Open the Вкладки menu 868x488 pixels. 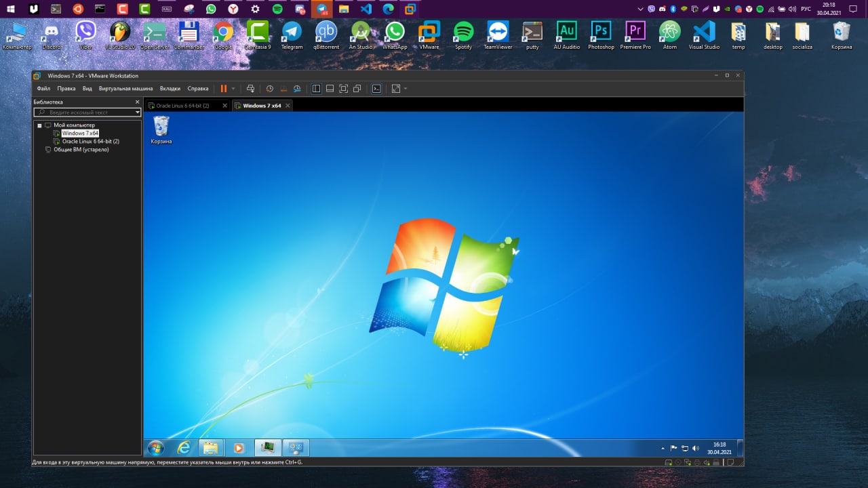click(x=170, y=89)
